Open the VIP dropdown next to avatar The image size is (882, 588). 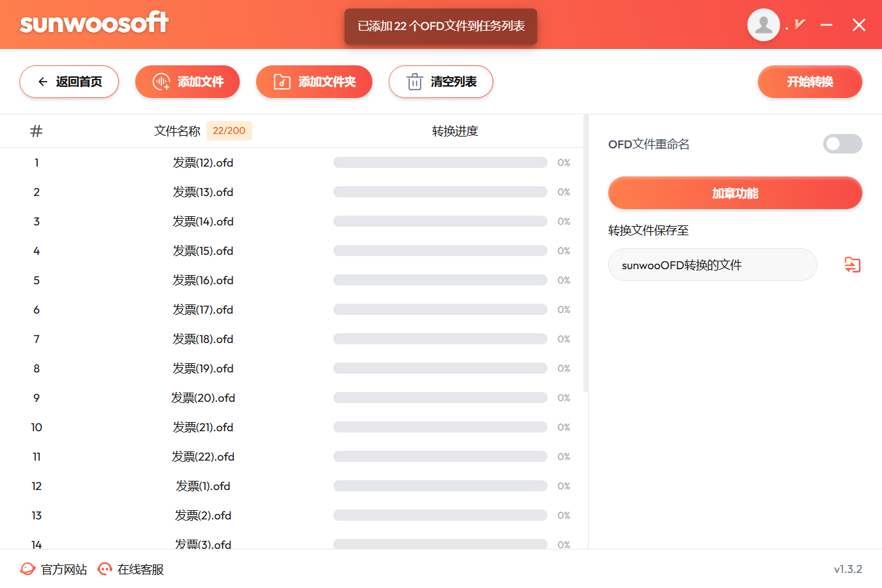pyautogui.click(x=800, y=25)
